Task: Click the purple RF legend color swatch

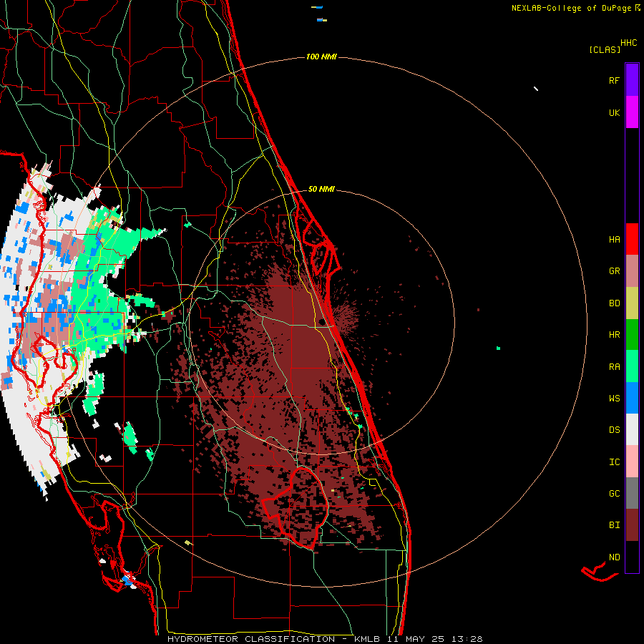Action: pos(632,80)
